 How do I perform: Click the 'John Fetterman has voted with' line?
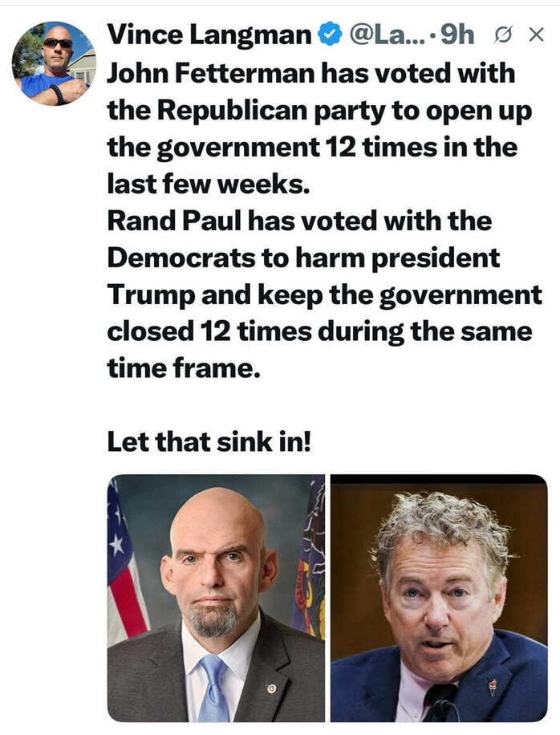[311, 74]
